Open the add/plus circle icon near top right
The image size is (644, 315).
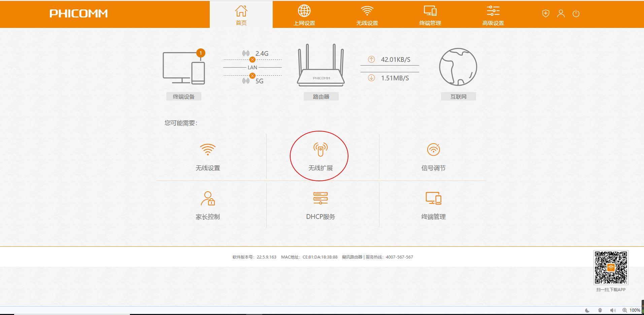(545, 13)
